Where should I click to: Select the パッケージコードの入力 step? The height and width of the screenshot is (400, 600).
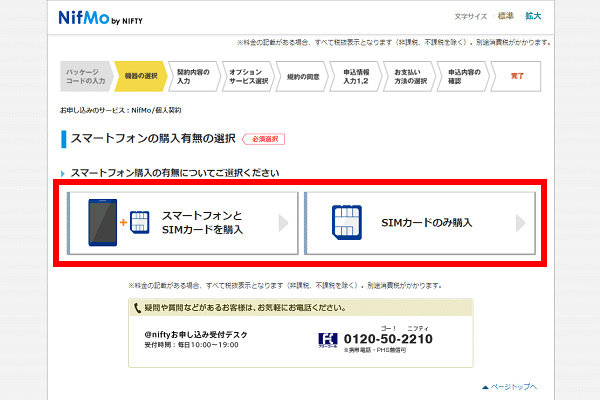coord(86,76)
